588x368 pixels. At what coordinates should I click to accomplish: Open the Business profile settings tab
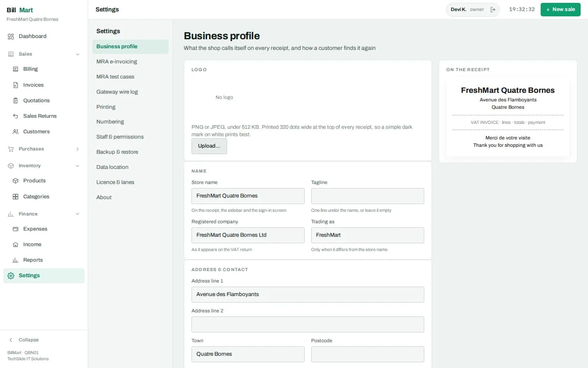[130, 47]
